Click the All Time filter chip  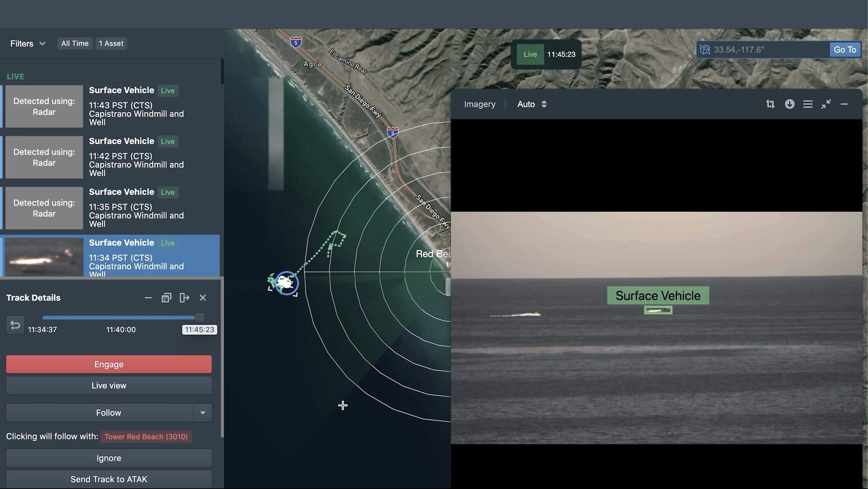coord(75,43)
